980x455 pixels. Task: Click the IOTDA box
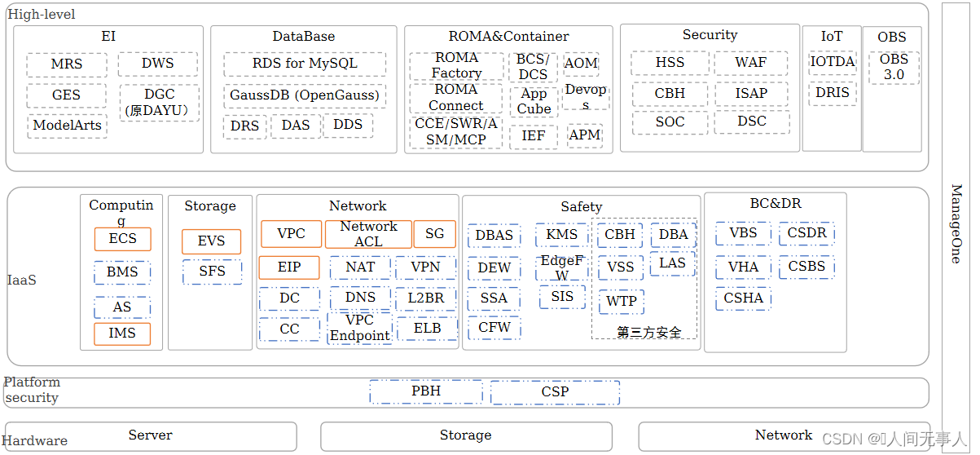pos(833,63)
